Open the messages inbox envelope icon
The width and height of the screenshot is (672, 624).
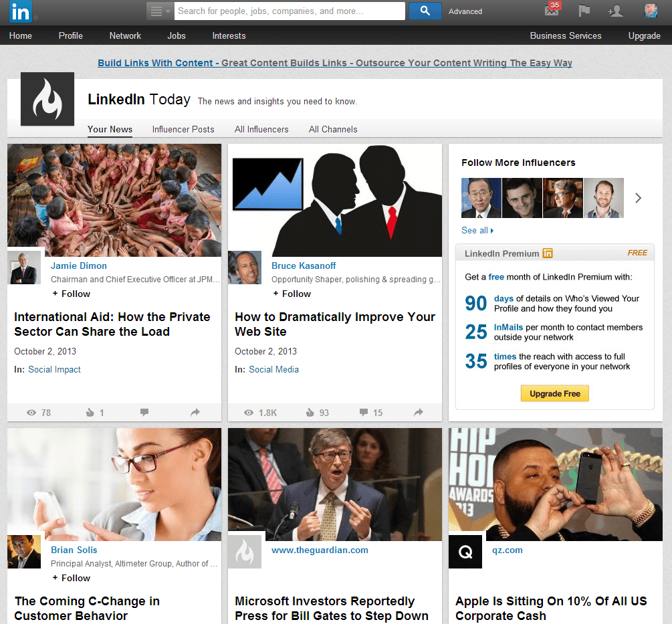pyautogui.click(x=551, y=11)
